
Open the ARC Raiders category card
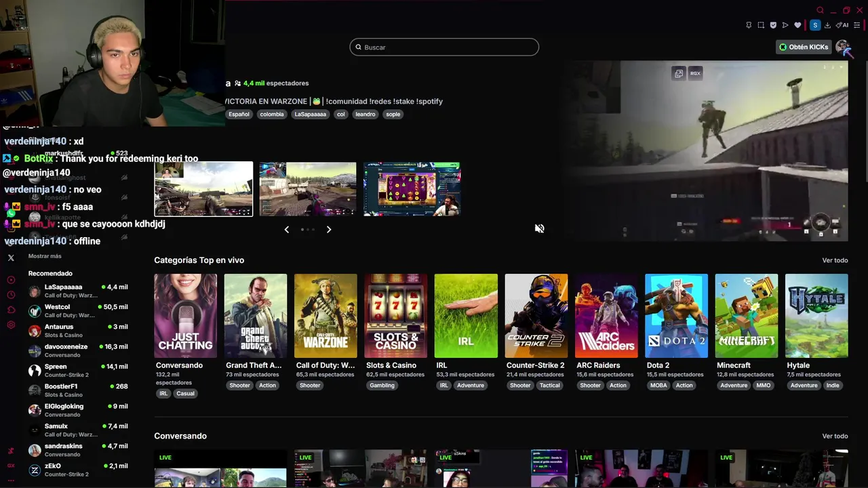[606, 316]
